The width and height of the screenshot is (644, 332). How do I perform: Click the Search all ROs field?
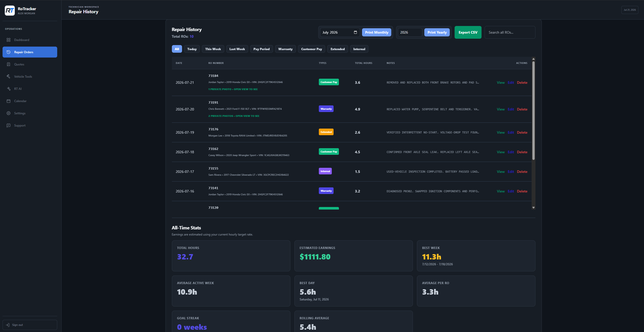pyautogui.click(x=510, y=32)
